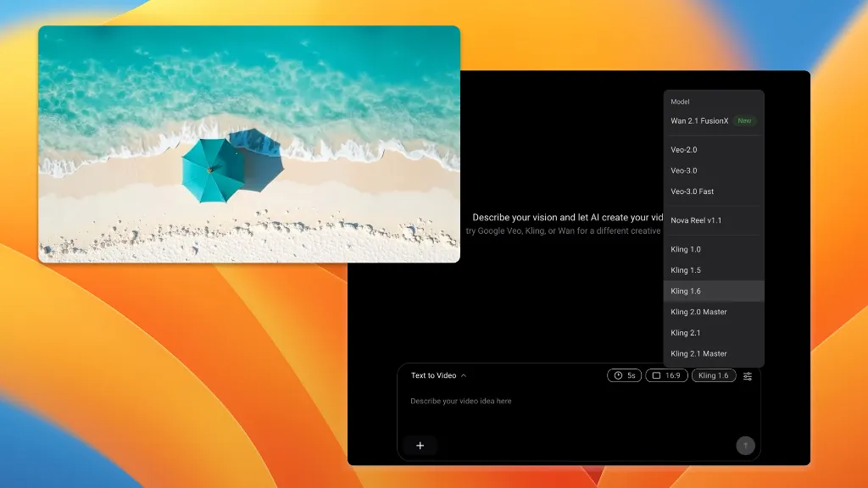The image size is (868, 488).
Task: Click the beach umbrella video preview
Action: click(x=249, y=144)
